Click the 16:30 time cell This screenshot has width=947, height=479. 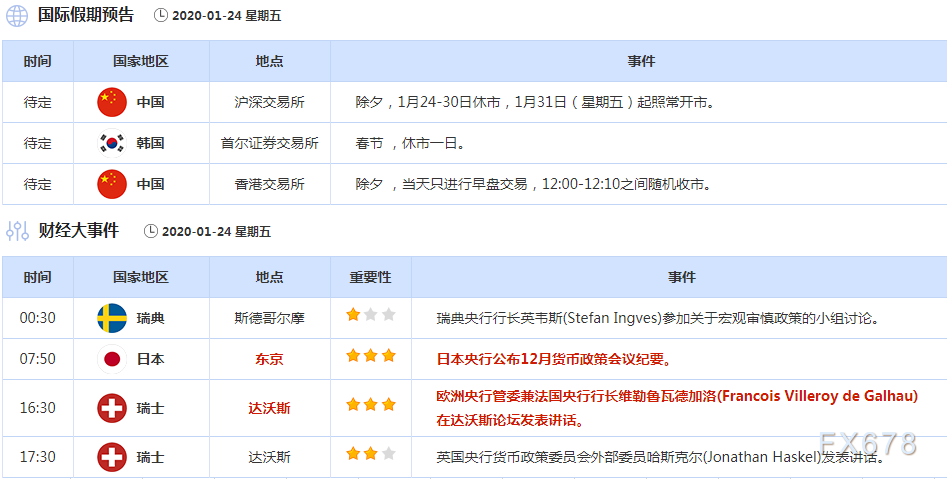[x=37, y=408]
